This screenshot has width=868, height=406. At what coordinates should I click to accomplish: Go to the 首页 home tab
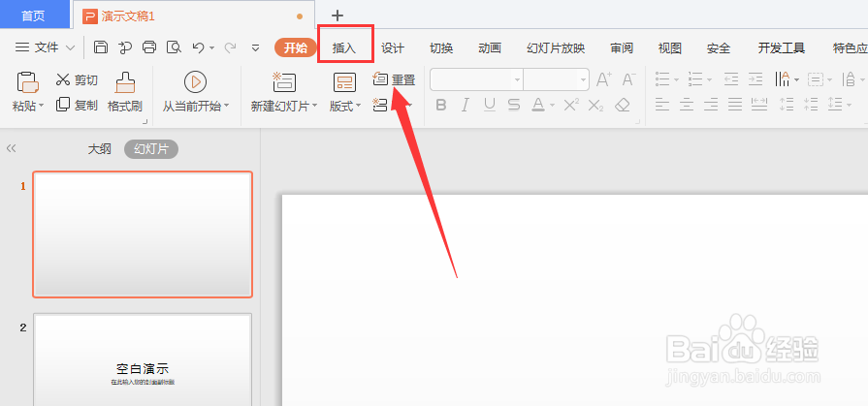coord(33,16)
